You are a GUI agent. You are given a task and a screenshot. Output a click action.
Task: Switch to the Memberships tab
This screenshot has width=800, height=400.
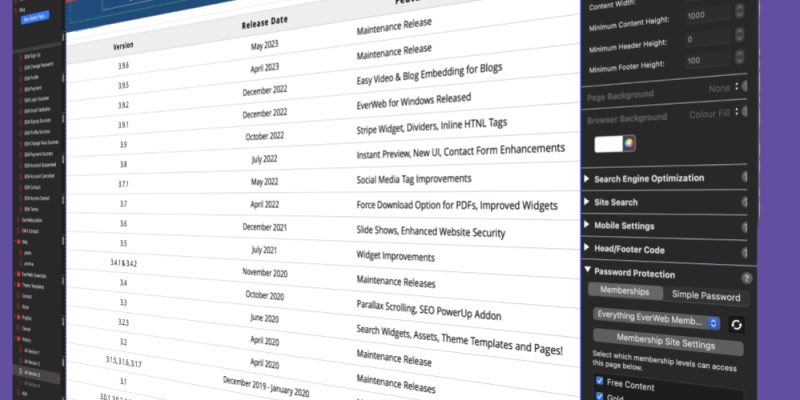[625, 291]
